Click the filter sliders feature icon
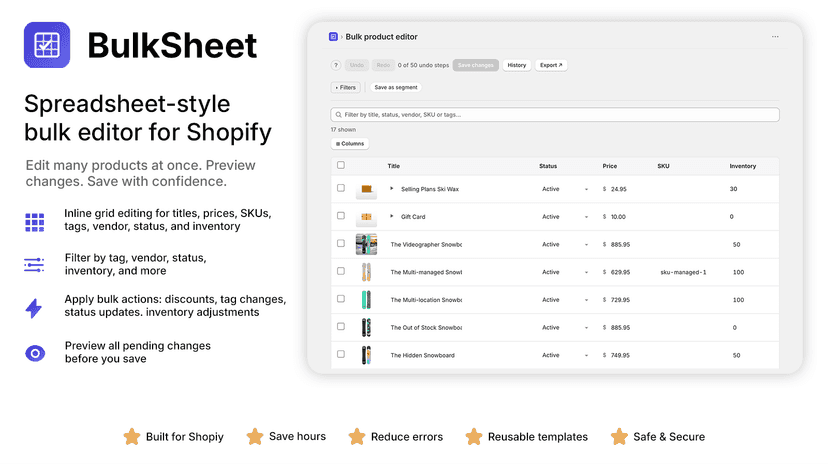The width and height of the screenshot is (828, 466). coord(34,265)
